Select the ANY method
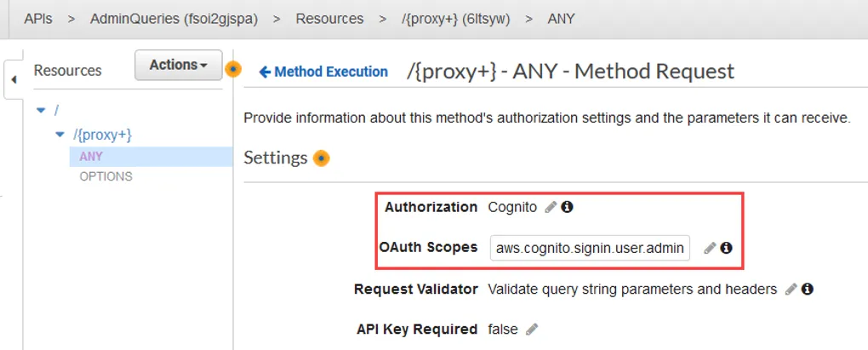868x350 pixels. click(x=91, y=157)
